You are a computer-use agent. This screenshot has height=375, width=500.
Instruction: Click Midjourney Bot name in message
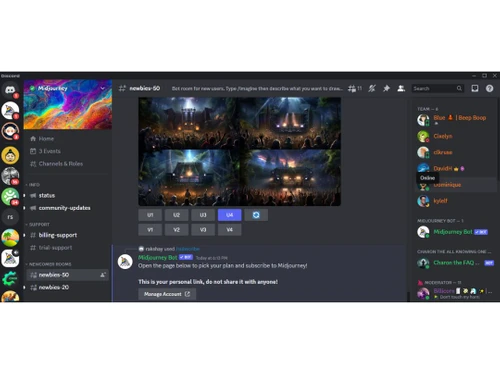pos(158,258)
